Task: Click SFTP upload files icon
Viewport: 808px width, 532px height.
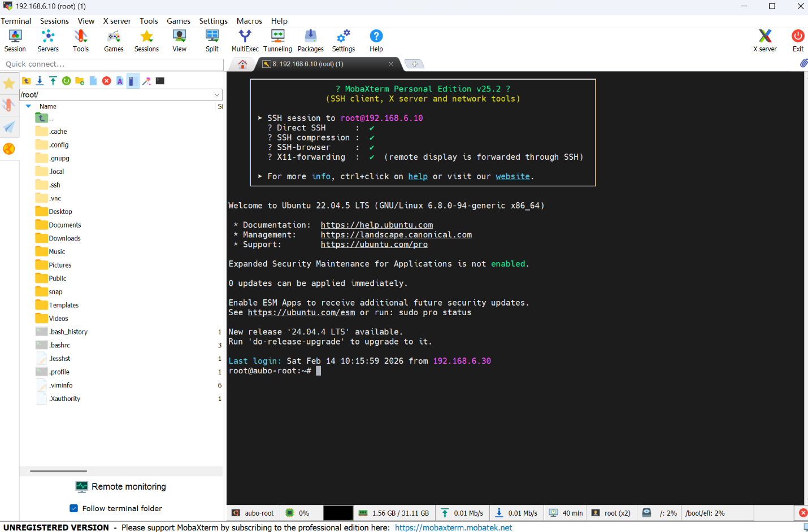Action: point(53,81)
